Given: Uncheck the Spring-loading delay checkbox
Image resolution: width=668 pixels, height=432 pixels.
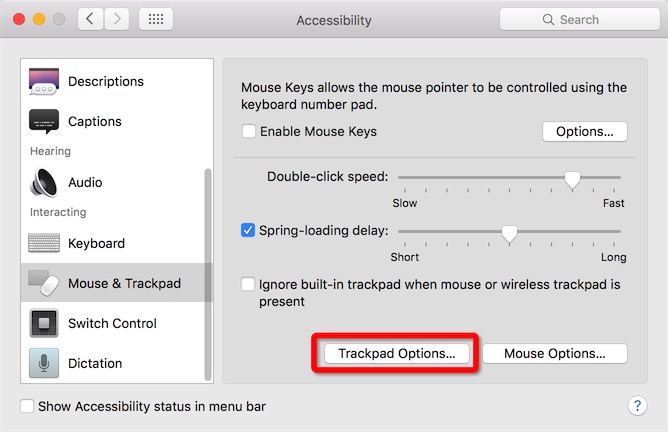Looking at the screenshot, I should coord(248,230).
